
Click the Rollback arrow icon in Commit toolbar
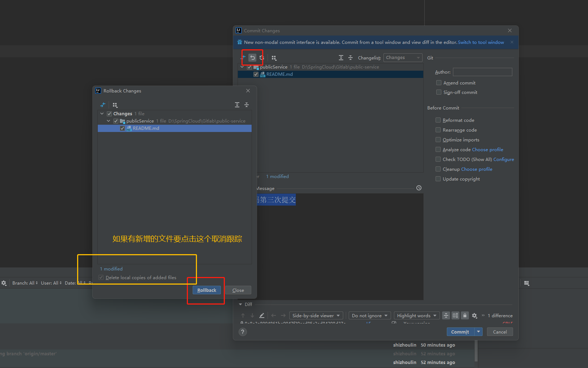[x=252, y=58]
